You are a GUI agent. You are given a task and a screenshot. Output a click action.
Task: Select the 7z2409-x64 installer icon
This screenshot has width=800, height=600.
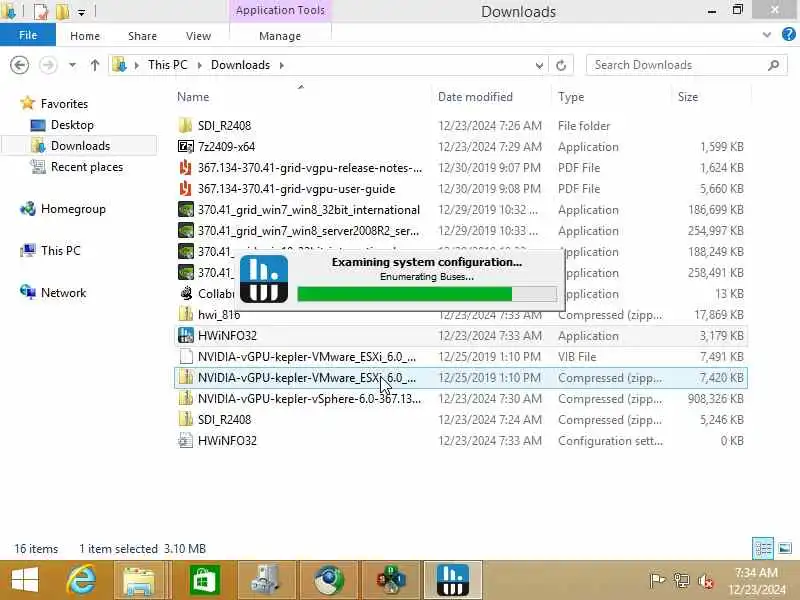(186, 146)
